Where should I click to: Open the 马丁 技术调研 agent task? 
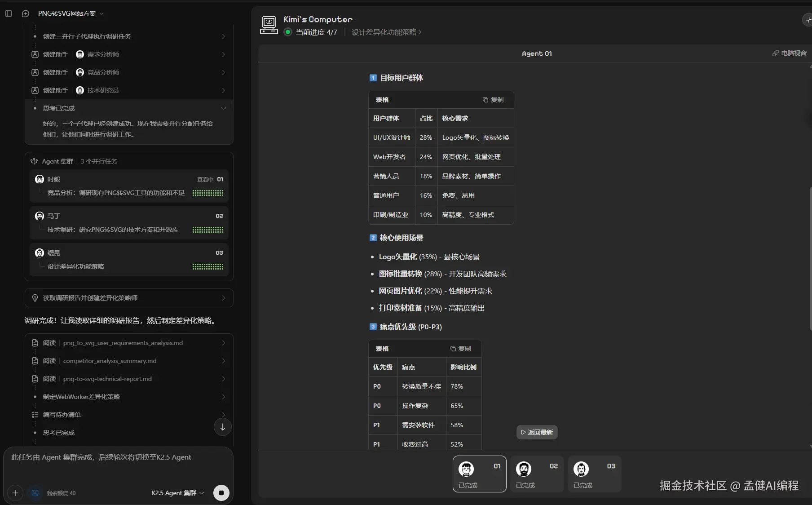129,222
